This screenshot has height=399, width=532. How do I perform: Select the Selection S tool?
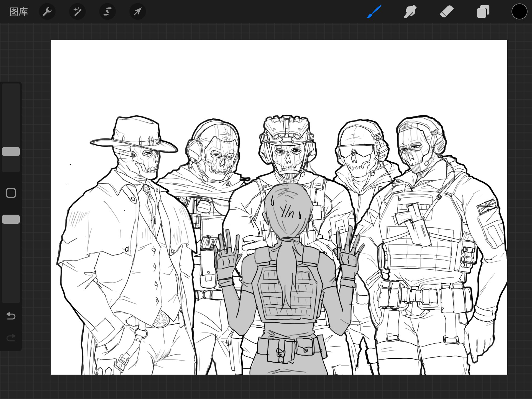click(x=108, y=12)
